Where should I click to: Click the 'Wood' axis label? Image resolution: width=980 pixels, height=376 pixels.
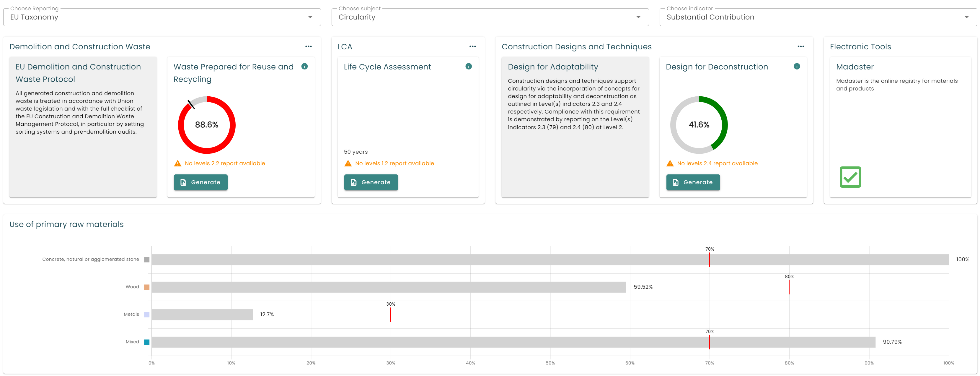click(x=132, y=287)
